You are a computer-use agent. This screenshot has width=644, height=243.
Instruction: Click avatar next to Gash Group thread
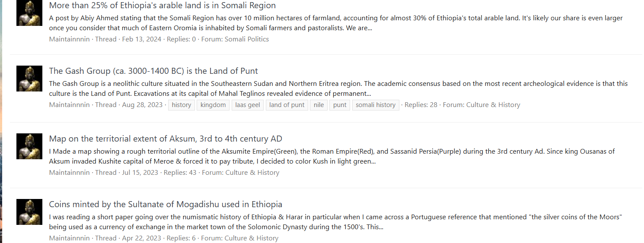coord(29,79)
